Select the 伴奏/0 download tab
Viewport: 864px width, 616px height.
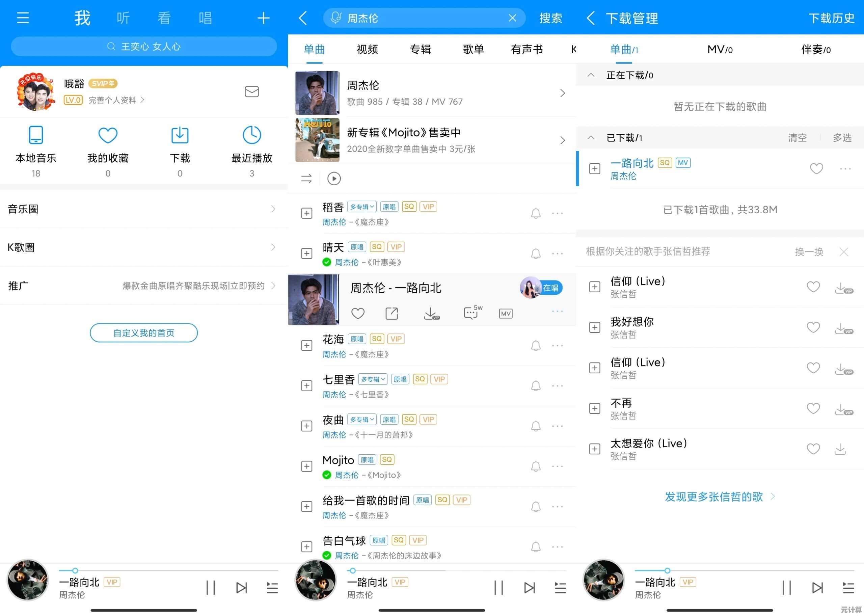click(815, 49)
